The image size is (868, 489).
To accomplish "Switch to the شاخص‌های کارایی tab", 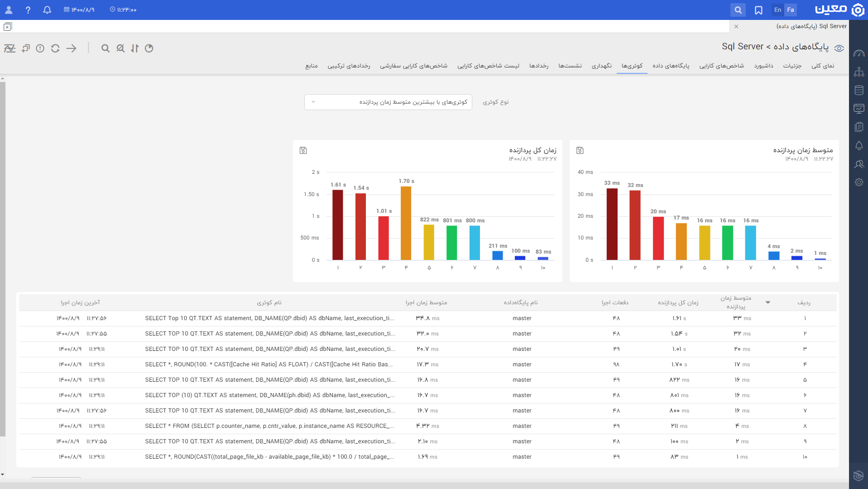I will tap(722, 66).
